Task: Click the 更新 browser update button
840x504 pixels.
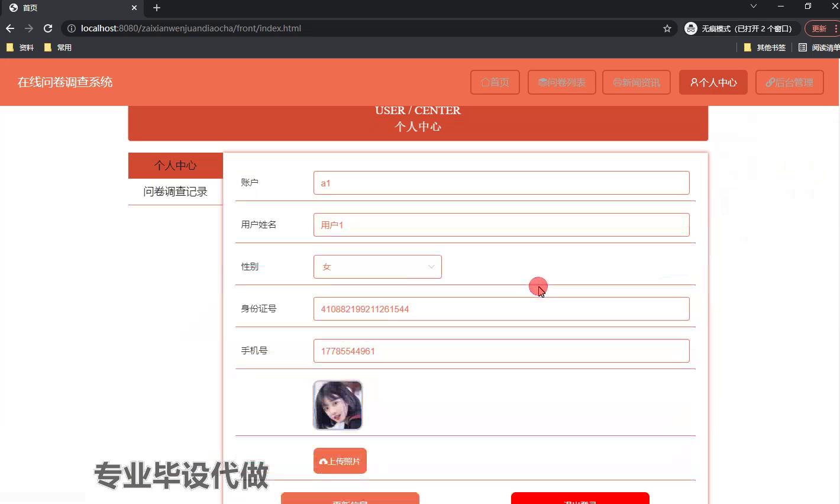Action: pyautogui.click(x=819, y=28)
